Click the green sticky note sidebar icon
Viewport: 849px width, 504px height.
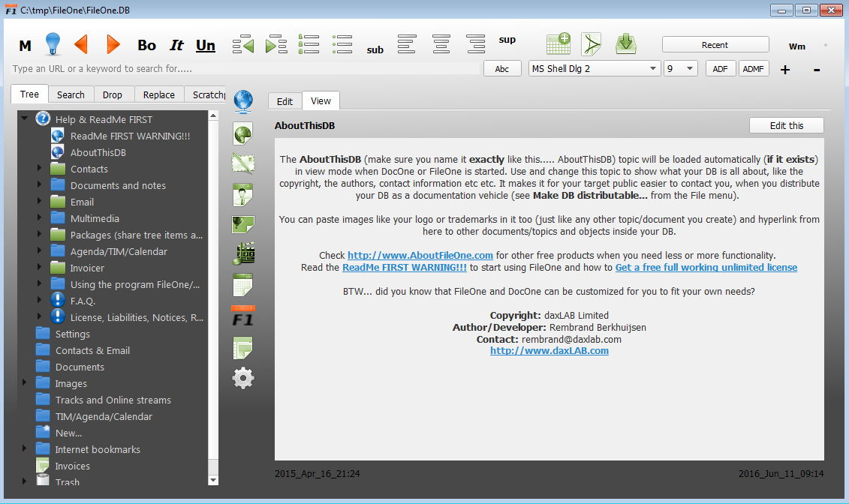243,348
